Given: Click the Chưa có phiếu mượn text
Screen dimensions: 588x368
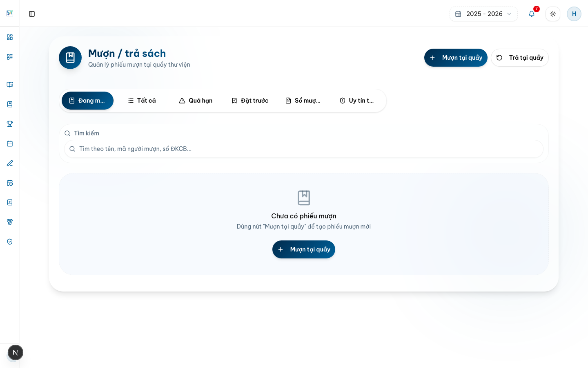Looking at the screenshot, I should [304, 216].
